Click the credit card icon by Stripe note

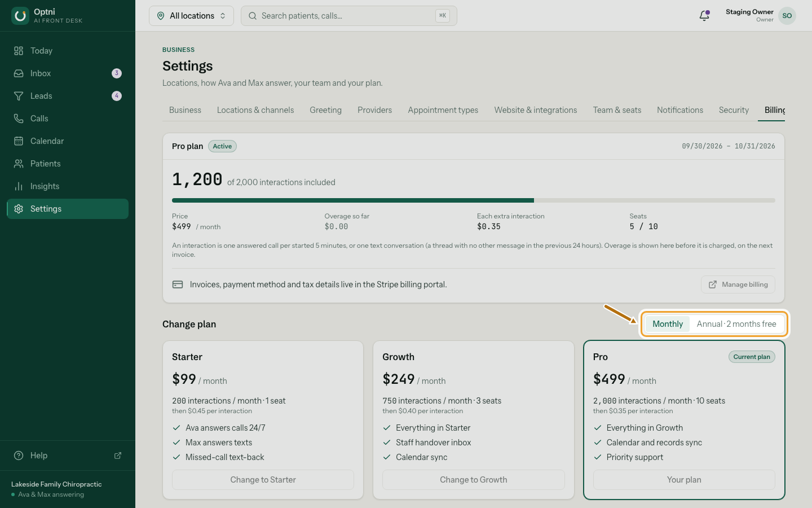coord(178,284)
